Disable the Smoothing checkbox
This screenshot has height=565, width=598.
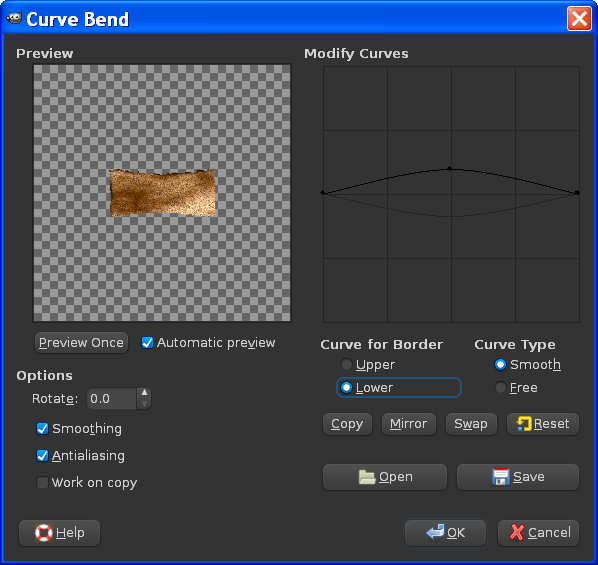(42, 428)
